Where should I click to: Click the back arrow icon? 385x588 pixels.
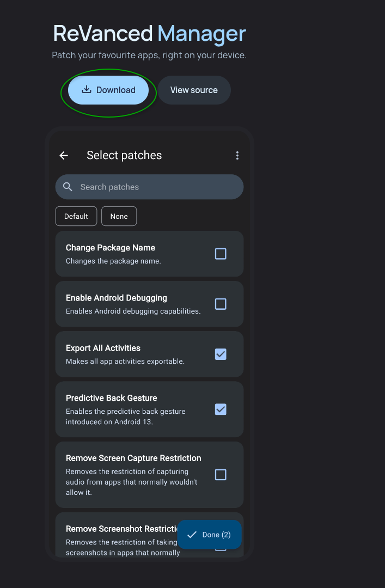point(64,155)
